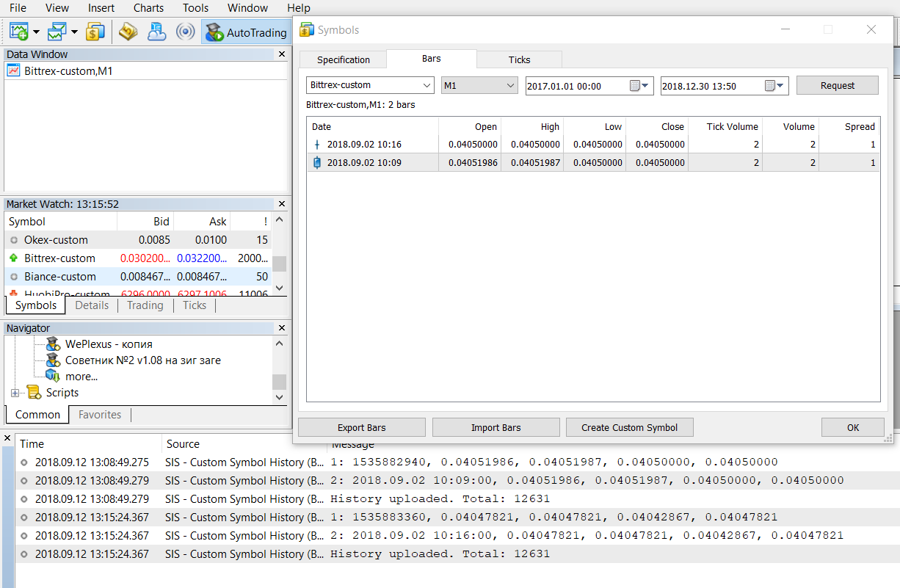Switch to the Specification tab
The height and width of the screenshot is (588, 900).
[x=344, y=60]
